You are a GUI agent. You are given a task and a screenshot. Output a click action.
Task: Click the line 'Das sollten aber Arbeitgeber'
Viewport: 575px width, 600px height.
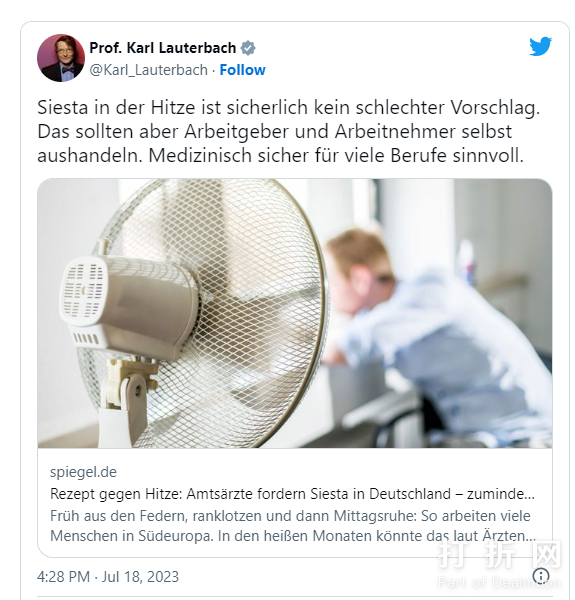[274, 132]
